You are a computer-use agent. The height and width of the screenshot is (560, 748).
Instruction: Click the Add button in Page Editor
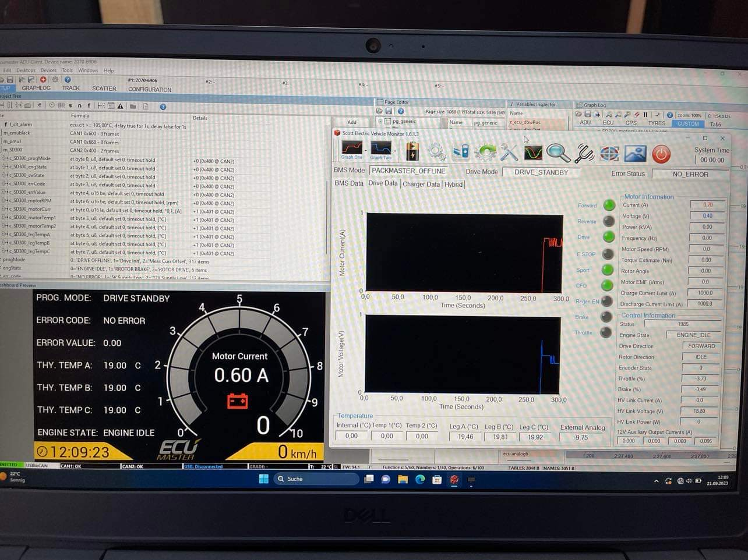[352, 122]
